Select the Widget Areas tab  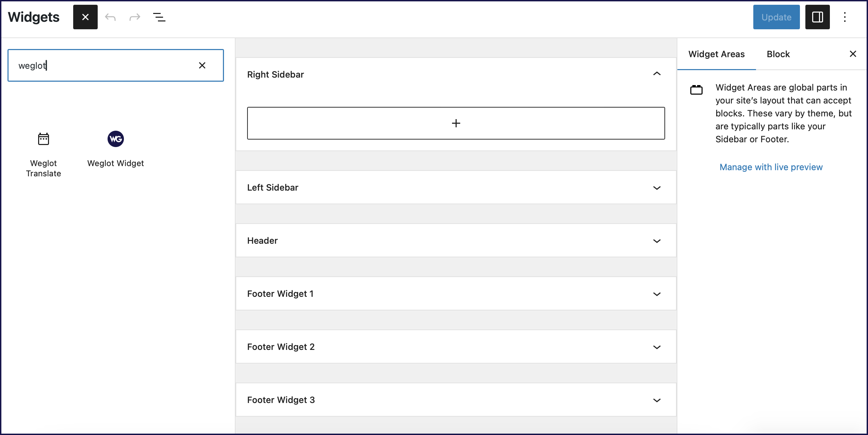pos(717,54)
